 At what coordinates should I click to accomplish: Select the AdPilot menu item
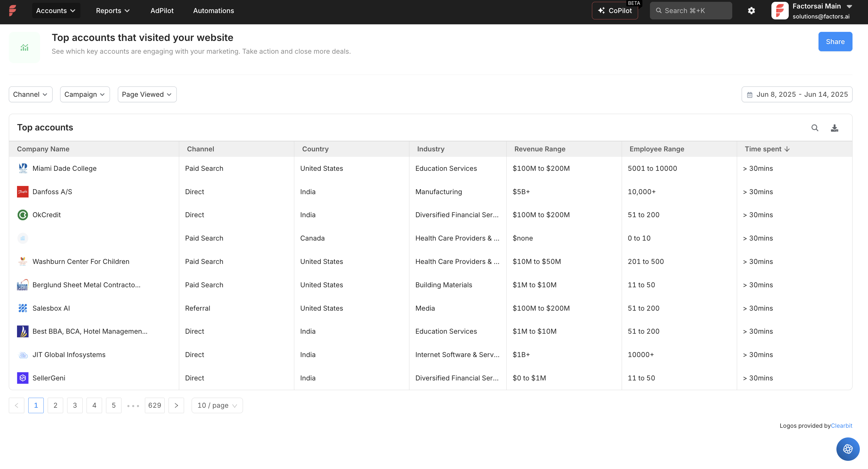tap(162, 10)
